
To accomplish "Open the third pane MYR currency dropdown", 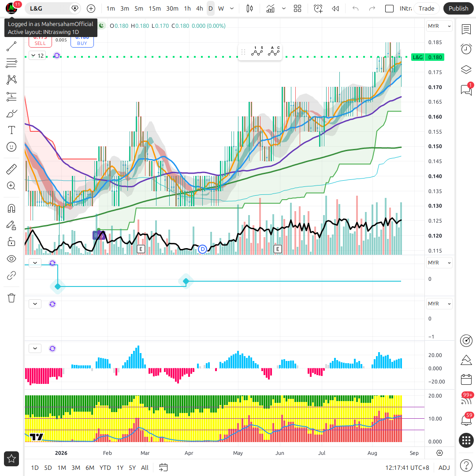I will [x=439, y=304].
